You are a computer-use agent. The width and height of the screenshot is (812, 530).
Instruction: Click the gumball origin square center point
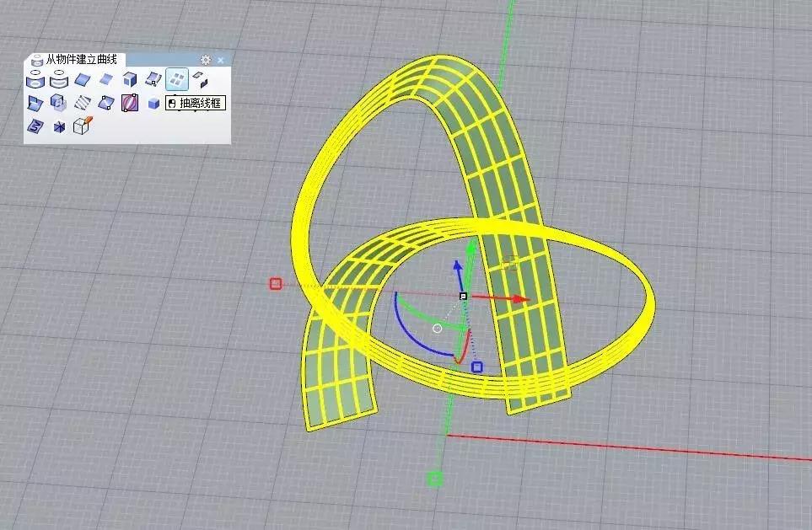[464, 296]
